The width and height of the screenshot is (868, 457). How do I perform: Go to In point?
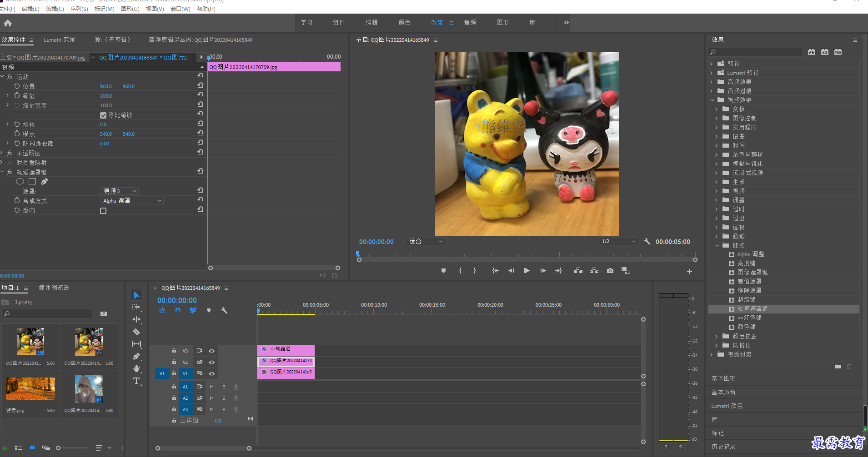(x=495, y=271)
